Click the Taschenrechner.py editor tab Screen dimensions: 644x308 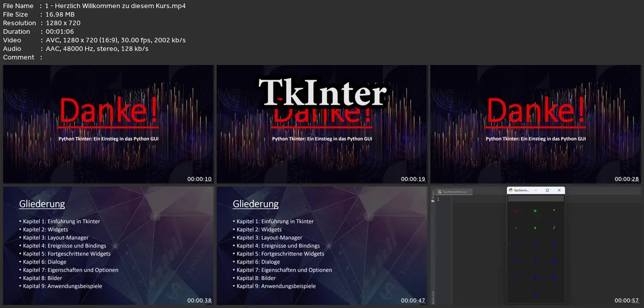coord(455,192)
